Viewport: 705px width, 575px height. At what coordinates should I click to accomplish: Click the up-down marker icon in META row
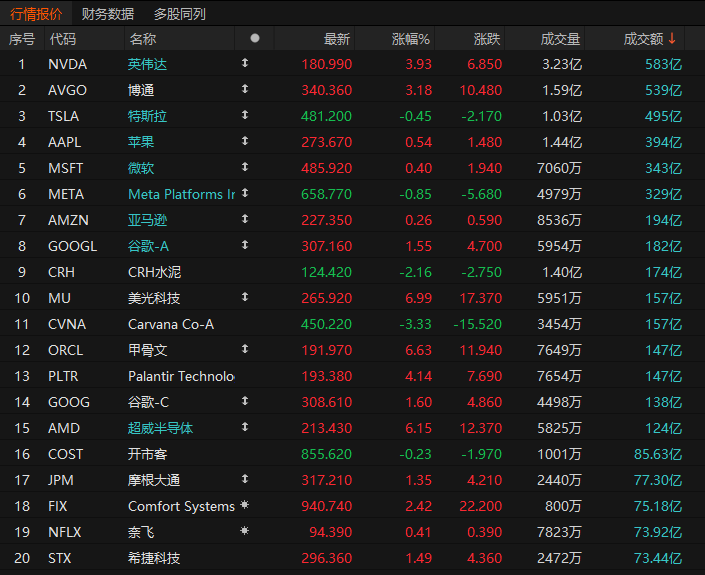(245, 193)
